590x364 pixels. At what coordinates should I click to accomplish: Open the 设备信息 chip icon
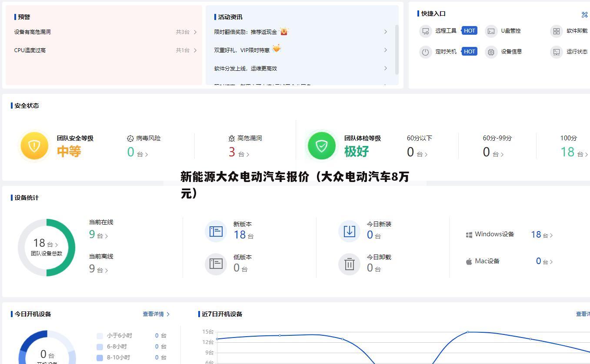[x=491, y=52]
